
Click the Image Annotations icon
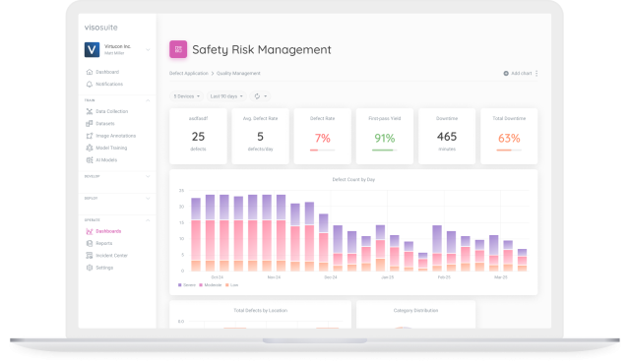(90, 136)
